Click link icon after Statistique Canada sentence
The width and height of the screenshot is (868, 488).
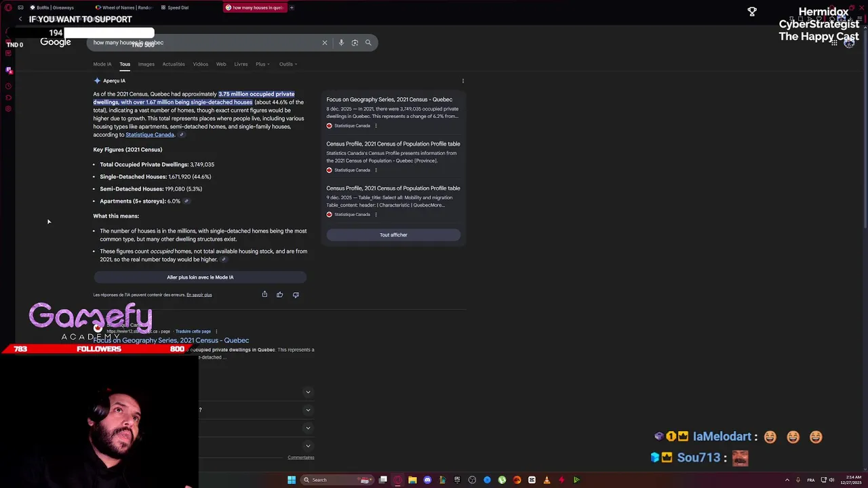coord(181,135)
